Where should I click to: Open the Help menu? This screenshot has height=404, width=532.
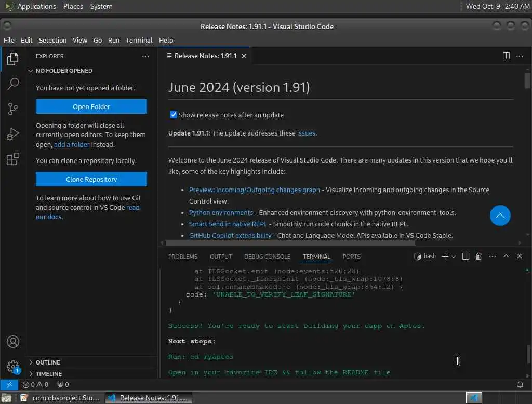(166, 40)
